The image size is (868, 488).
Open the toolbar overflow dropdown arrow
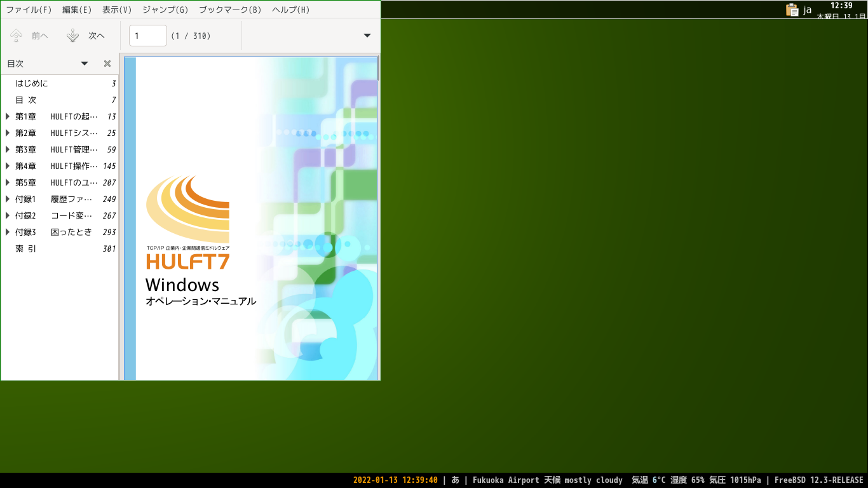point(367,36)
